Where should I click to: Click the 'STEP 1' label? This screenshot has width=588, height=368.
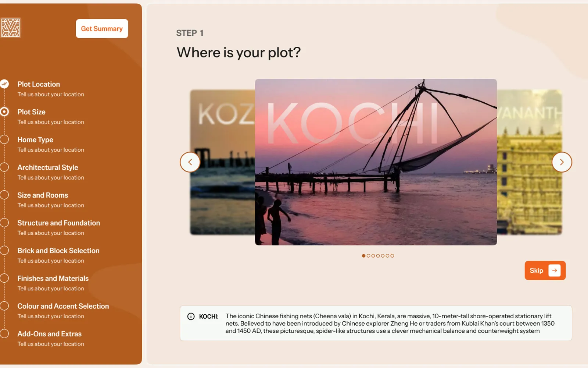point(190,33)
